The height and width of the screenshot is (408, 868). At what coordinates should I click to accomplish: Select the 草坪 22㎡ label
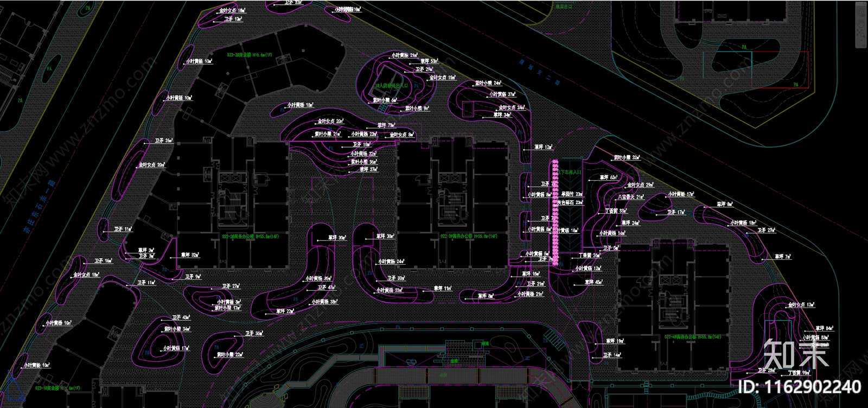pos(285,311)
